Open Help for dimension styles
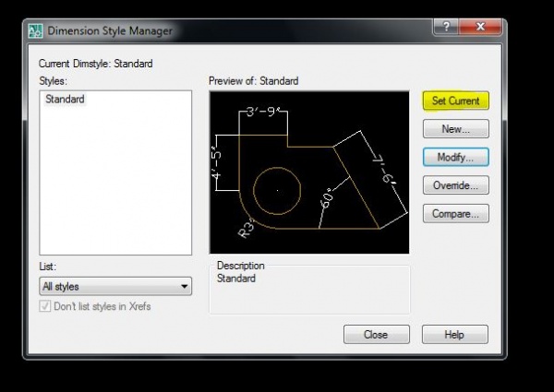Screen dimensions: 554x392 [x=454, y=334]
